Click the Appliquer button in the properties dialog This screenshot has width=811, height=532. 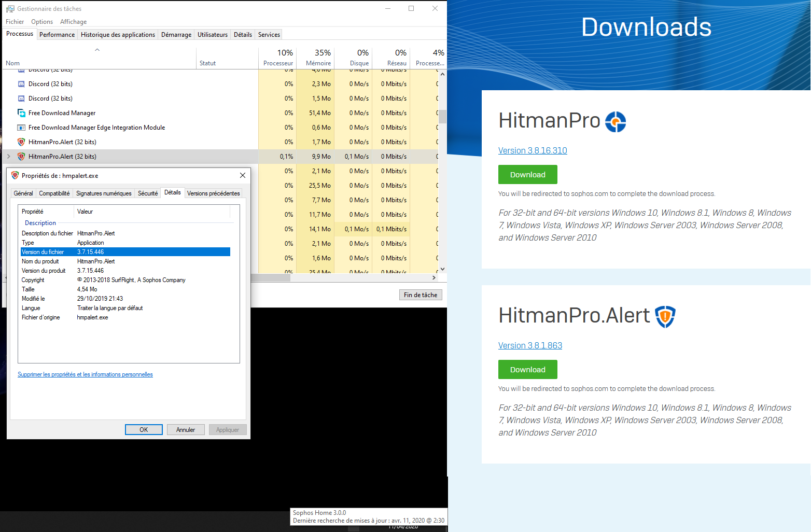click(228, 430)
